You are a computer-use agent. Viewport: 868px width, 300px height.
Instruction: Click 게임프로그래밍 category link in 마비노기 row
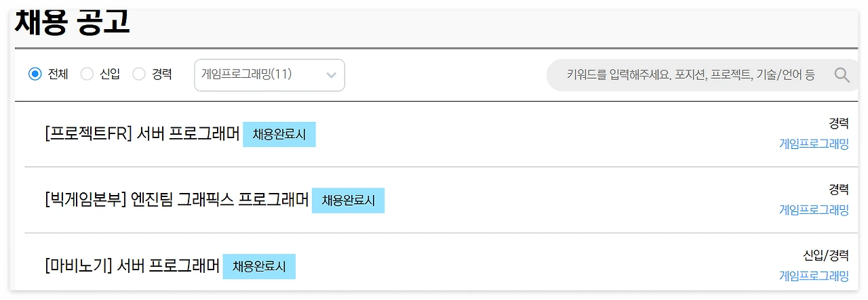click(814, 276)
